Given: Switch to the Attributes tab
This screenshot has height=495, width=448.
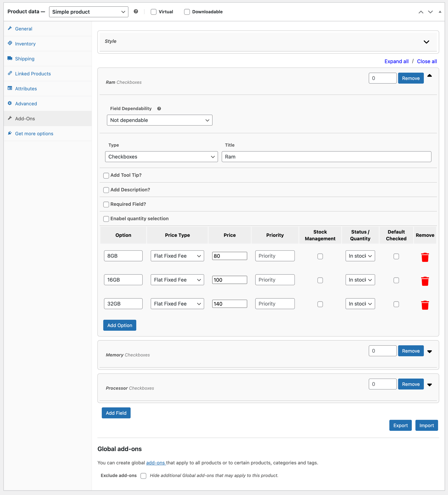Looking at the screenshot, I should pos(26,88).
